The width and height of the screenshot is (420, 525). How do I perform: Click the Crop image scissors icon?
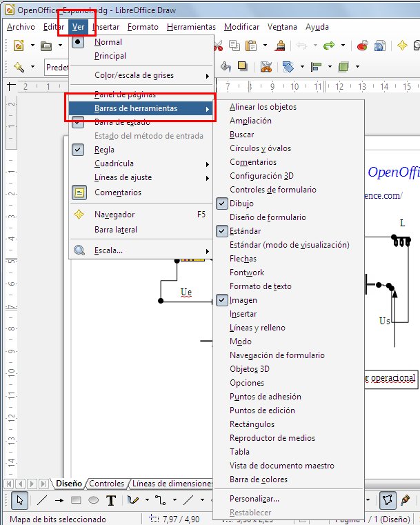266,67
